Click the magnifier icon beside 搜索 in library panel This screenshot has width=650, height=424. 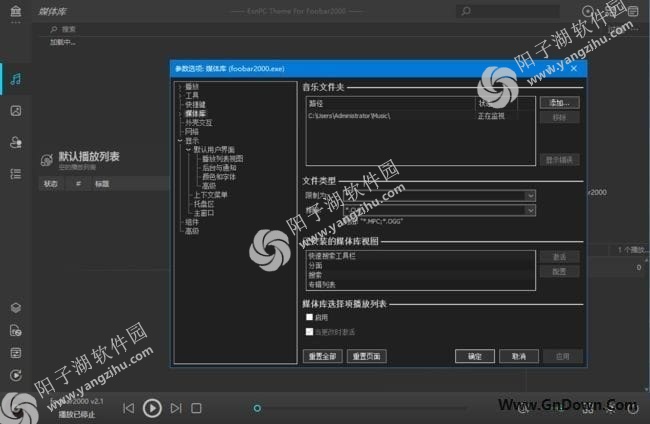click(54, 29)
